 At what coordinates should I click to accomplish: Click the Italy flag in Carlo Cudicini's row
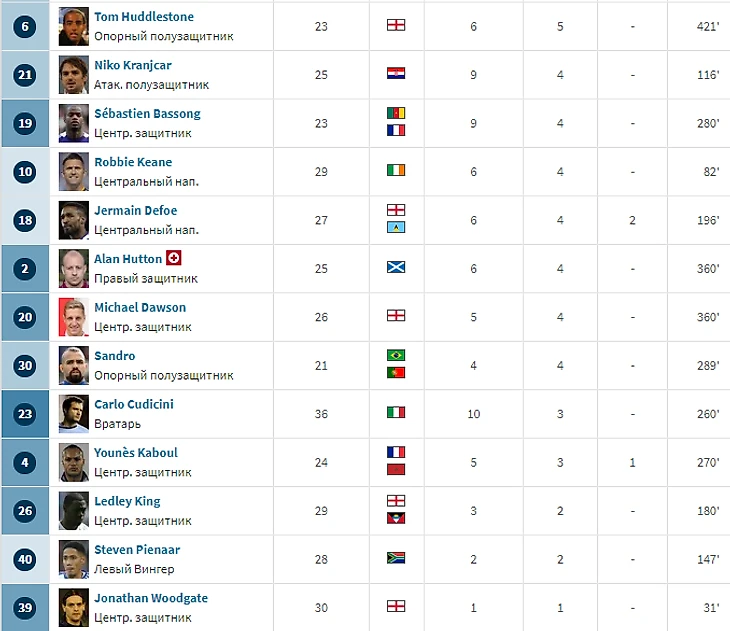(395, 412)
